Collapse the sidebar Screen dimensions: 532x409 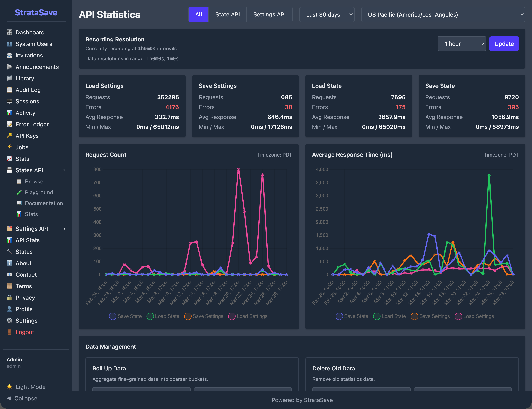[x=22, y=398]
